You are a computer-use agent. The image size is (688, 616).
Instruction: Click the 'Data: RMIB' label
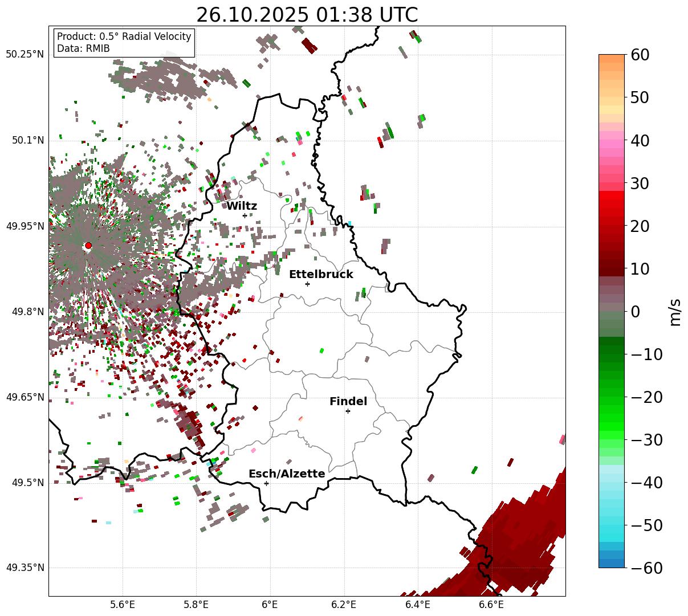pos(83,48)
